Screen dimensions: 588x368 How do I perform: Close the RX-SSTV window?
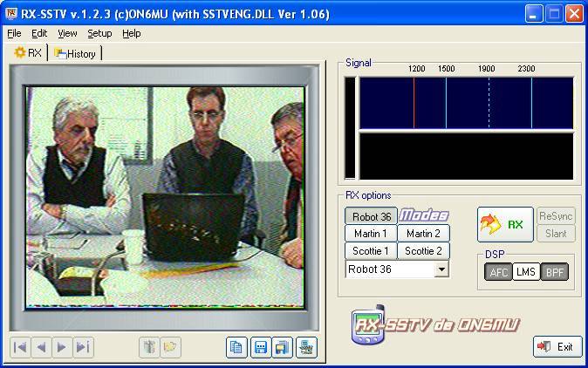574,14
